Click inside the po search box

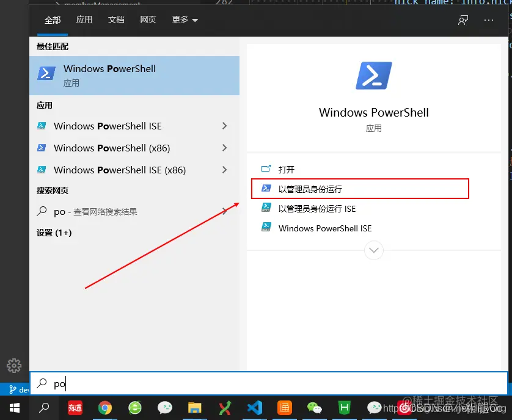pyautogui.click(x=269, y=383)
